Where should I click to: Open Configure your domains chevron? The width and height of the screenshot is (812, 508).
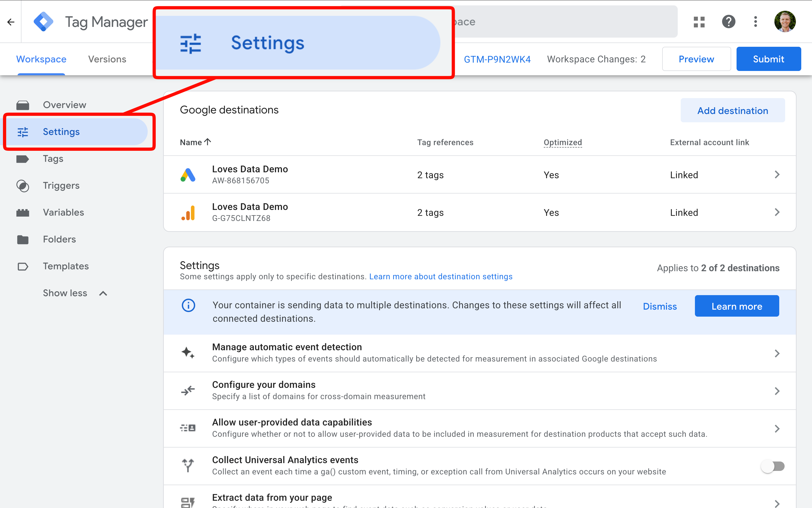pos(777,391)
